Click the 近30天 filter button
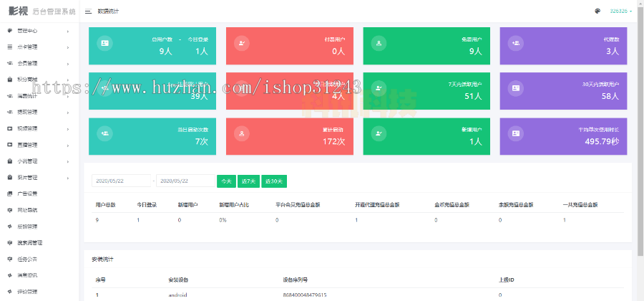644x301 pixels. [273, 181]
